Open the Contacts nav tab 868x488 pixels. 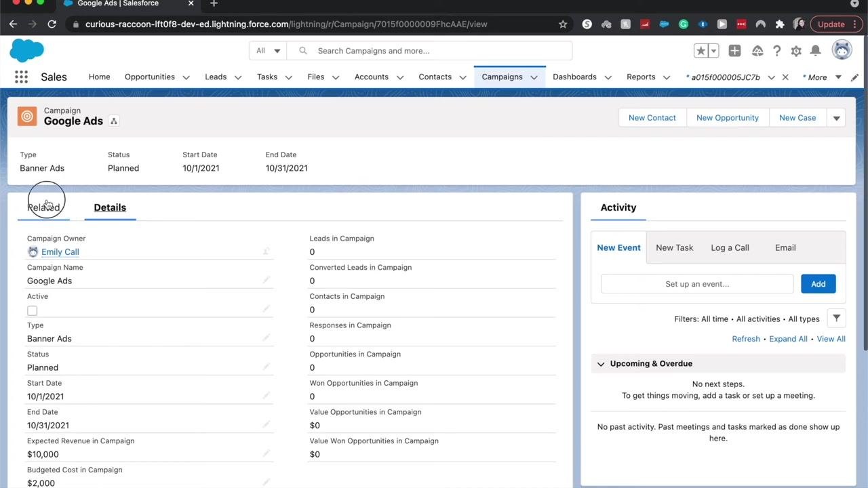pyautogui.click(x=435, y=77)
